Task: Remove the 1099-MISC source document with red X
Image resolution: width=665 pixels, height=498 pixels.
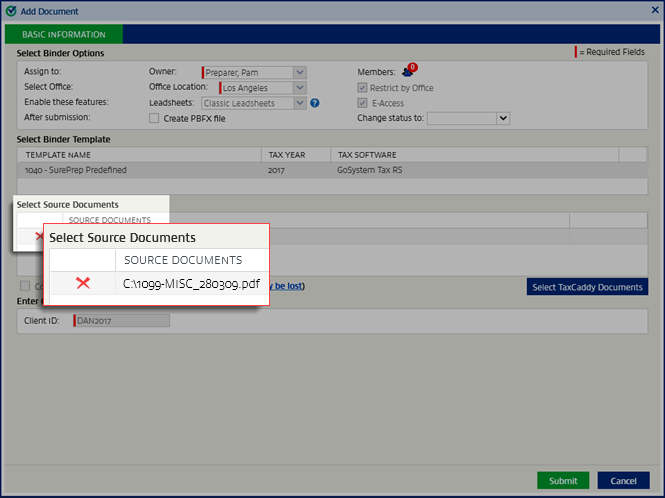Action: [83, 283]
